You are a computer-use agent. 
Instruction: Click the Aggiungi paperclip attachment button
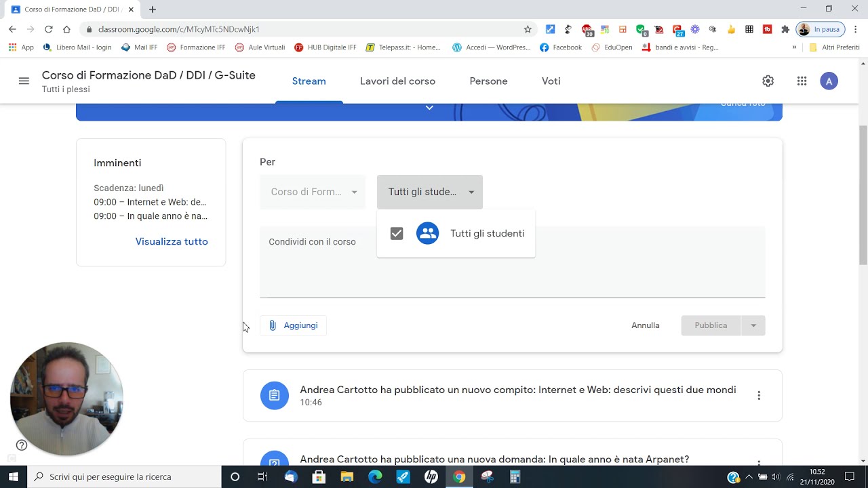294,325
